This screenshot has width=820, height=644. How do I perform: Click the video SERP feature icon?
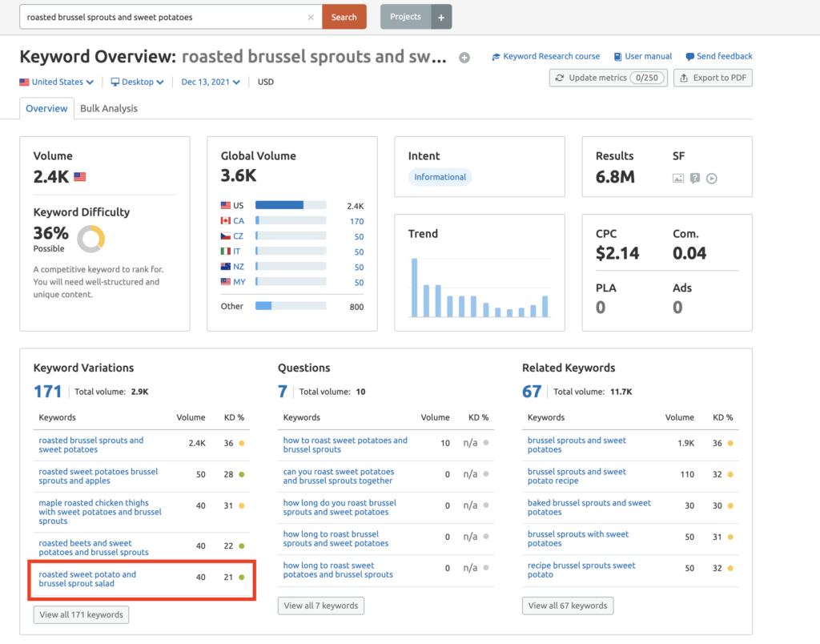[x=711, y=179]
